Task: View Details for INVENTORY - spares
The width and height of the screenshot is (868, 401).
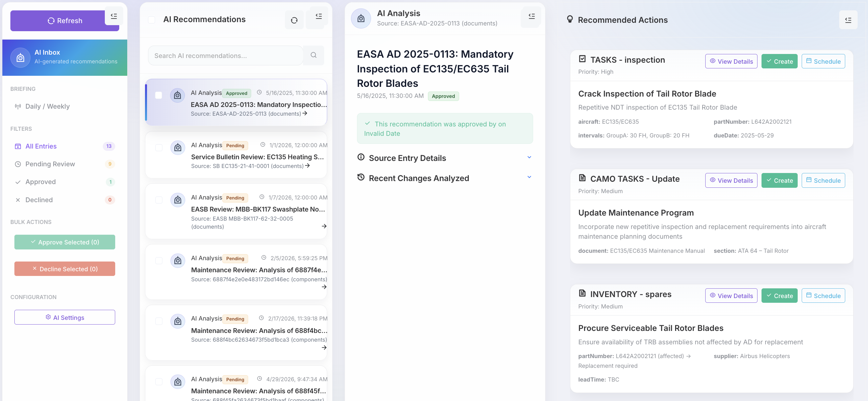Action: [731, 296]
